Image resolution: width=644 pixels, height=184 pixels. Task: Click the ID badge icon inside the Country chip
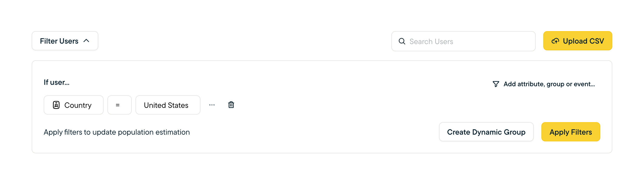(56, 105)
